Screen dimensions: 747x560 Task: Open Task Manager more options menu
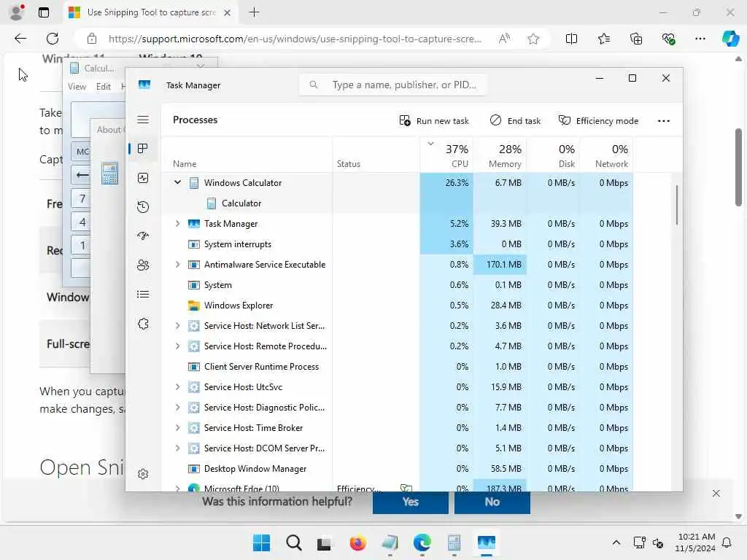click(664, 121)
